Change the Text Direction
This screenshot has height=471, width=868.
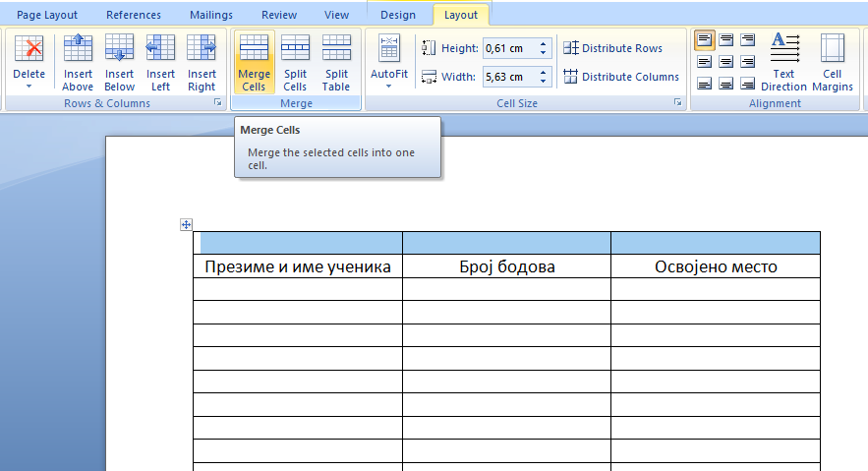click(x=783, y=63)
